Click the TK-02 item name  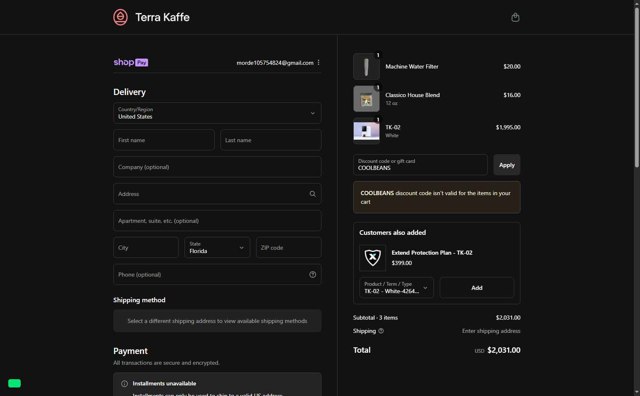[393, 127]
